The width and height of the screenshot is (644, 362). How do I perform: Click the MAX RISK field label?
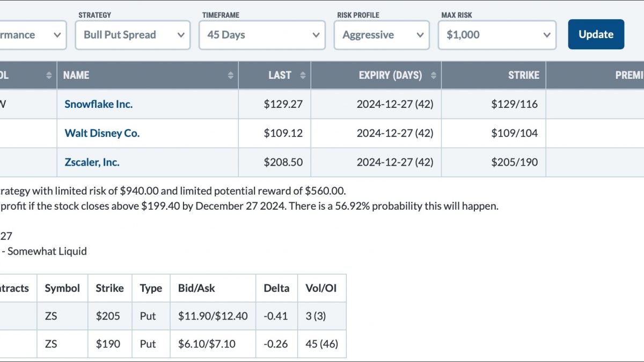[457, 15]
